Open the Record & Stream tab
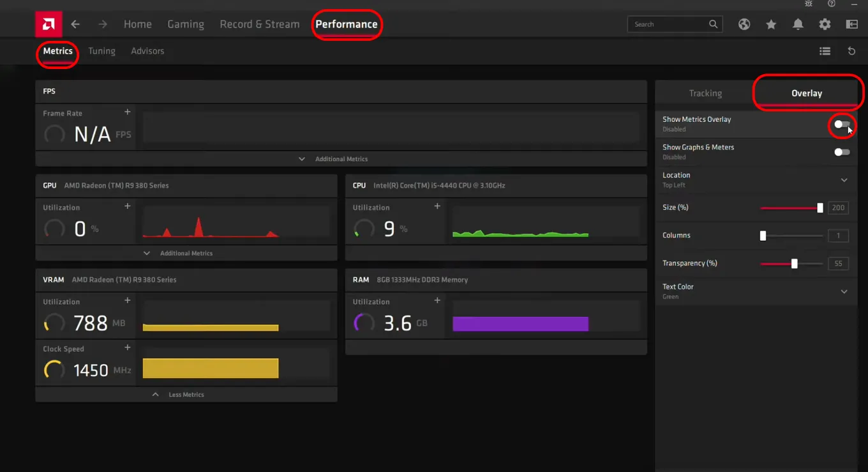This screenshot has width=868, height=472. coord(260,24)
